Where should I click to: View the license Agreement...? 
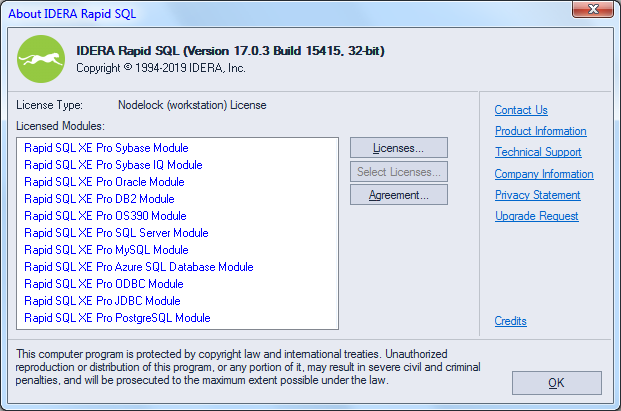coord(399,195)
